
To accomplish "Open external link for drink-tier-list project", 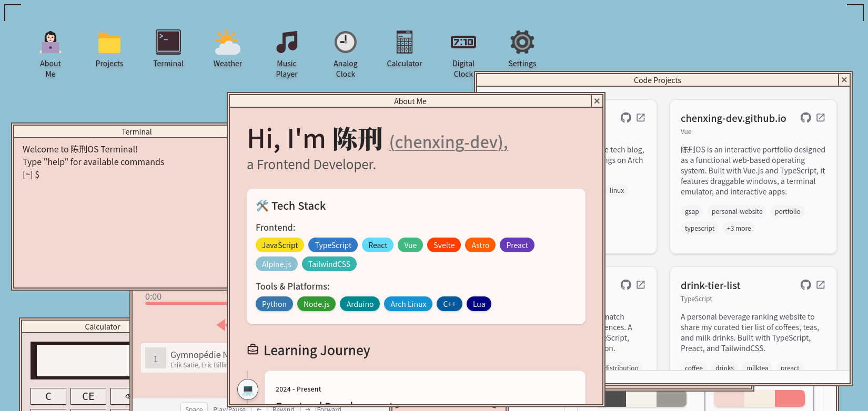I will pos(821,285).
